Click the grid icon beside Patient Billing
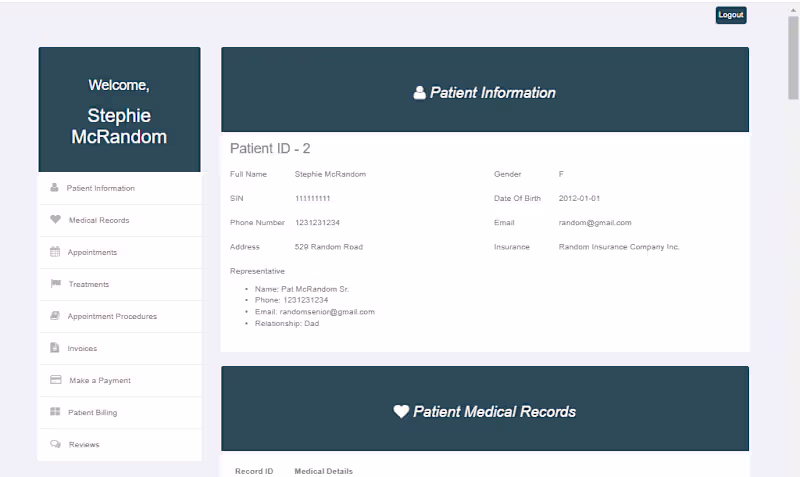This screenshot has width=800, height=477. [55, 412]
